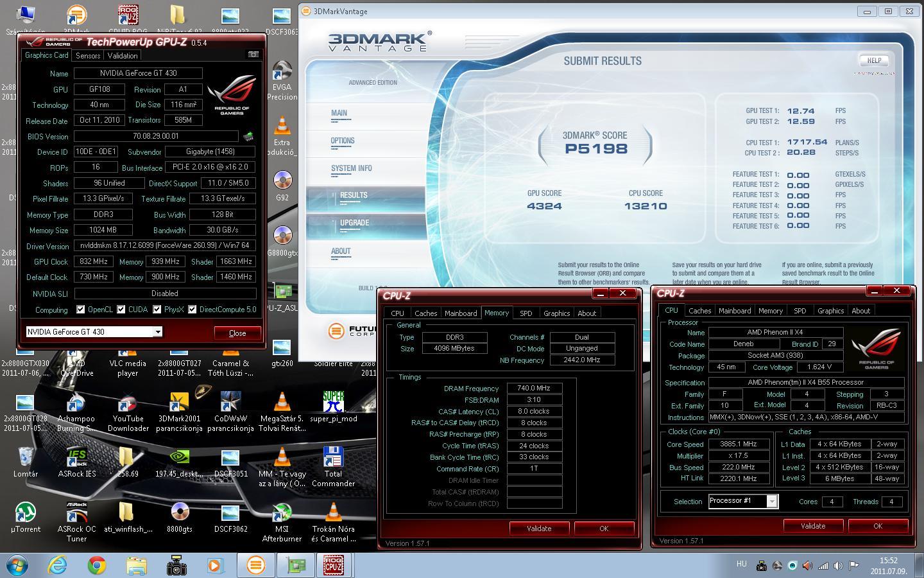Click the 3DMark score P5198

coord(596,149)
